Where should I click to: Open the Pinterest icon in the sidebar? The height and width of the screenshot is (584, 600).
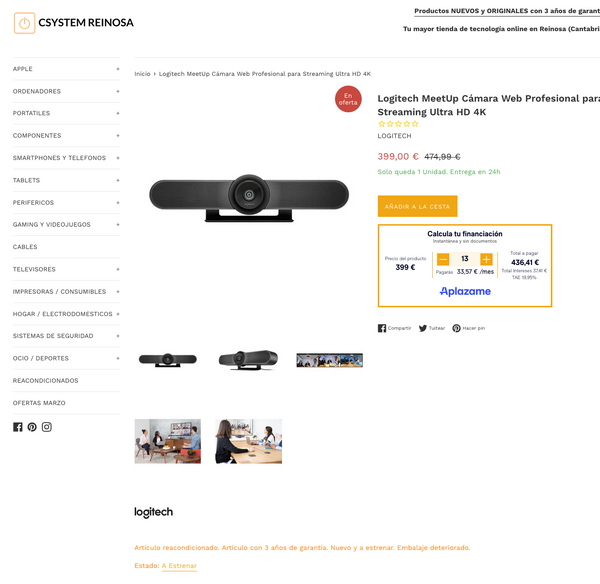coord(32,427)
